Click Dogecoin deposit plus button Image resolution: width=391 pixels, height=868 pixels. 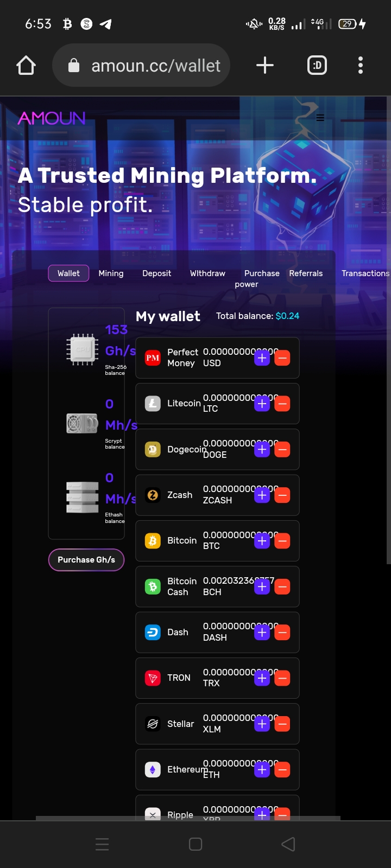coord(262,449)
